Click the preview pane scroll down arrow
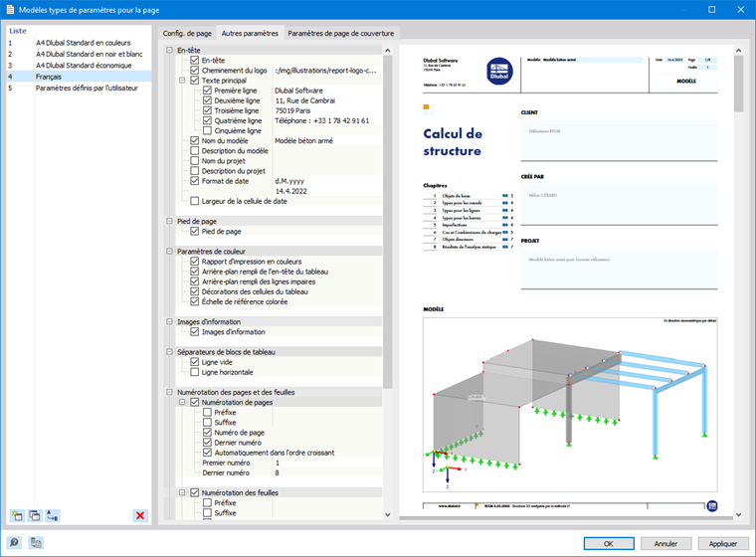 [739, 514]
